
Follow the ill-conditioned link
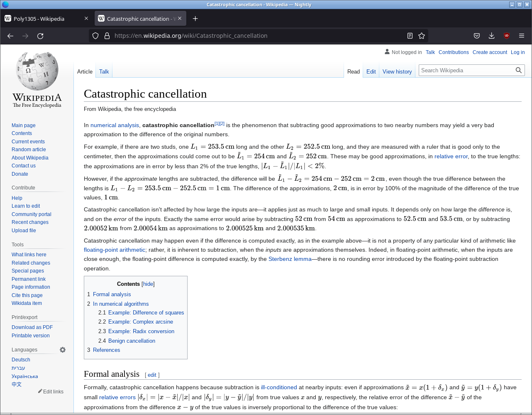(279, 387)
